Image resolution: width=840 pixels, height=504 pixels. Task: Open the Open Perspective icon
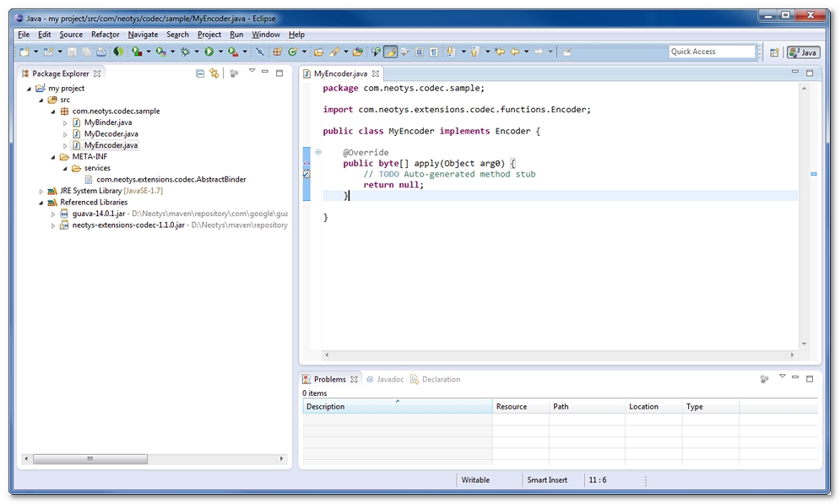774,52
